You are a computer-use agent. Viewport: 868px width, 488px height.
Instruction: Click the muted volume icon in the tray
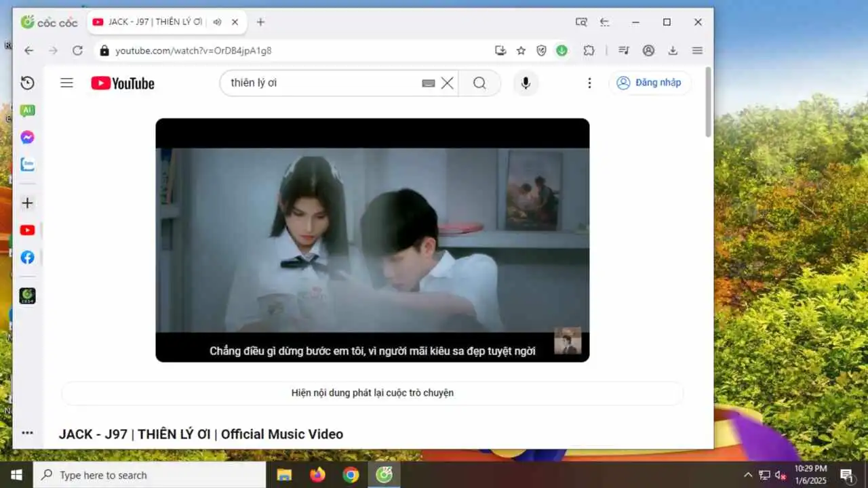click(x=781, y=475)
